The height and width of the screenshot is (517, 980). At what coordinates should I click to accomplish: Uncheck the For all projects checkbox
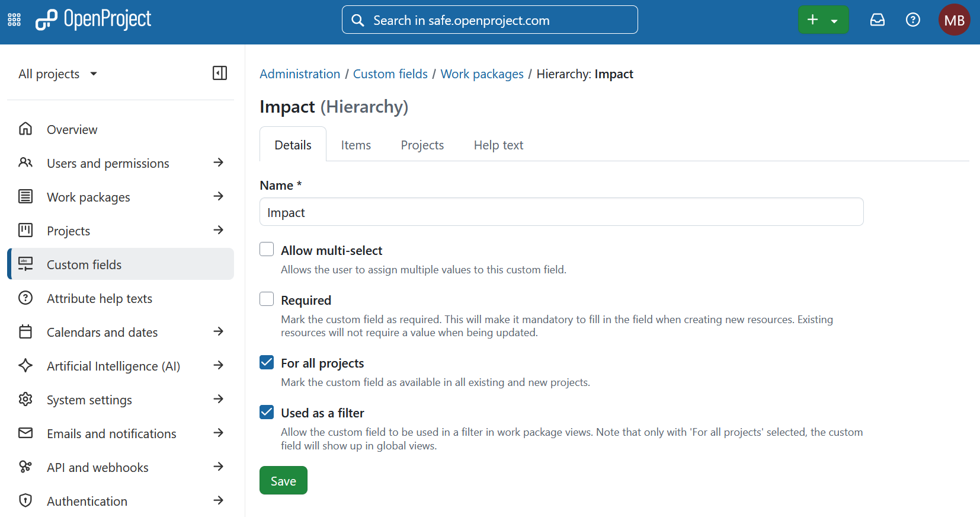tap(267, 362)
